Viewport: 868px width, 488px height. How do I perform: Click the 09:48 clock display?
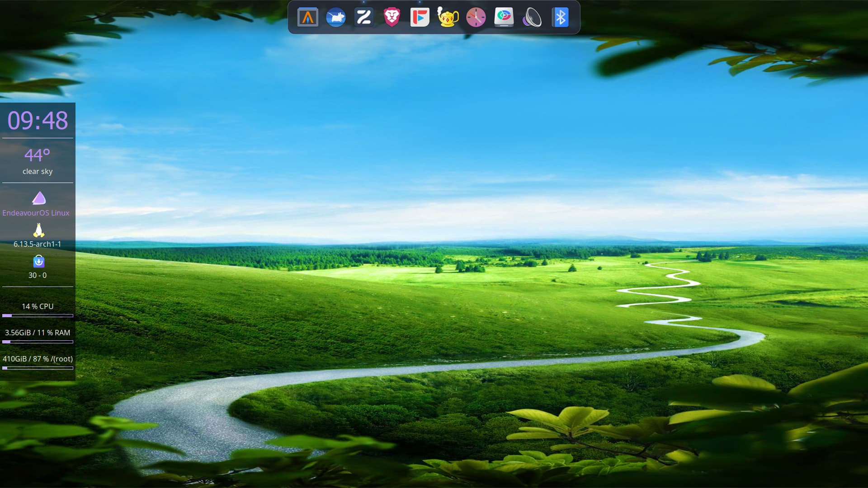point(38,120)
